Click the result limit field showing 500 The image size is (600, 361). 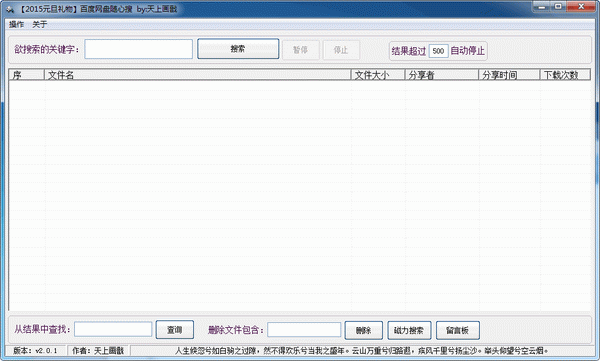pyautogui.click(x=439, y=51)
